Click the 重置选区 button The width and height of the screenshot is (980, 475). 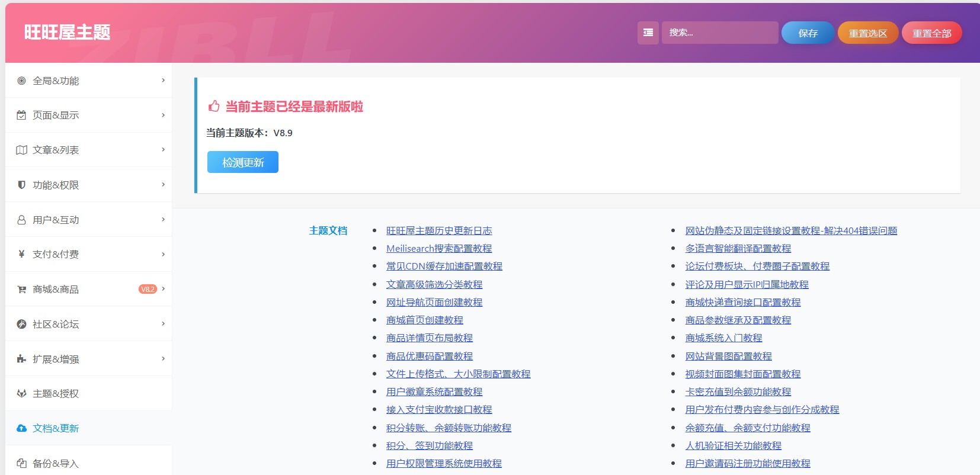(x=868, y=33)
